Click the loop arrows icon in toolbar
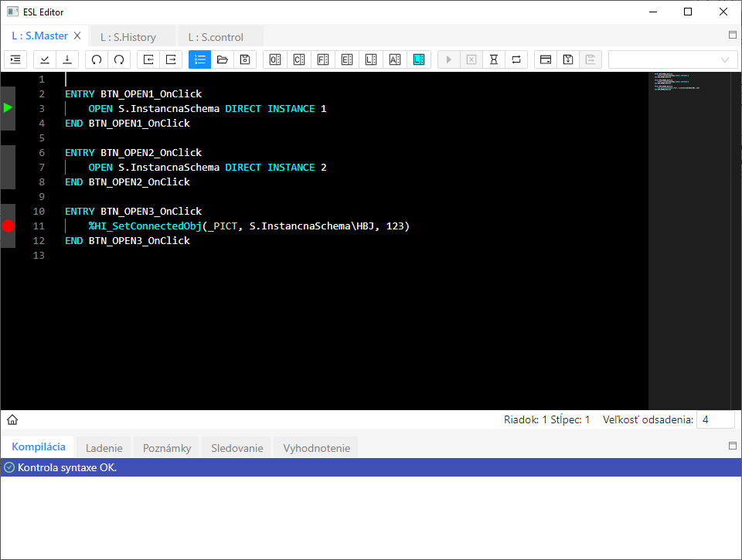Screen dimensions: 742x560 coord(516,59)
